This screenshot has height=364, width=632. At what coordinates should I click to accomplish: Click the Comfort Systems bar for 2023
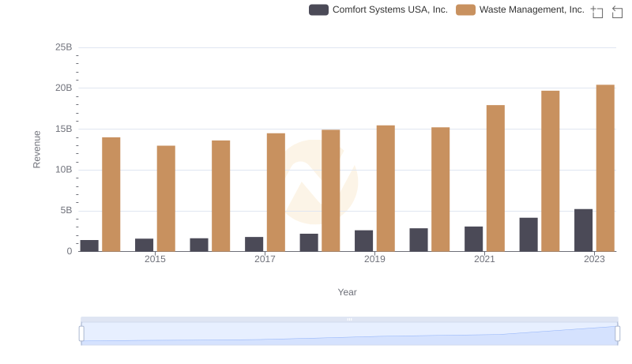pyautogui.click(x=583, y=230)
